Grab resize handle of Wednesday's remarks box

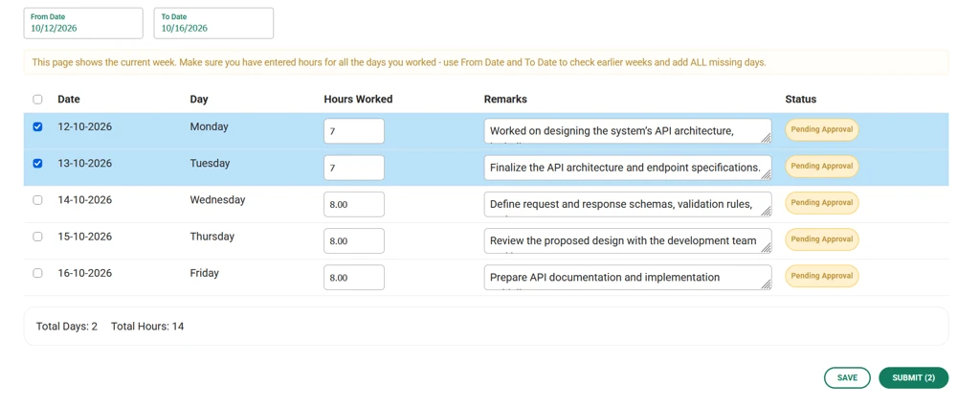click(767, 212)
